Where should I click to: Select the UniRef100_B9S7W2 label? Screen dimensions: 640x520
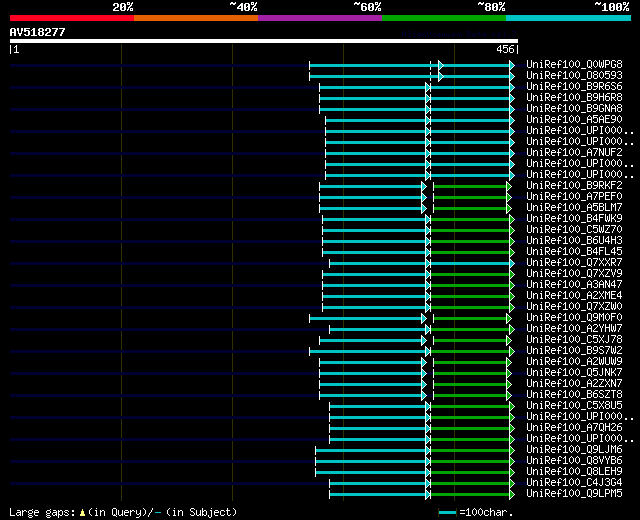(x=574, y=351)
